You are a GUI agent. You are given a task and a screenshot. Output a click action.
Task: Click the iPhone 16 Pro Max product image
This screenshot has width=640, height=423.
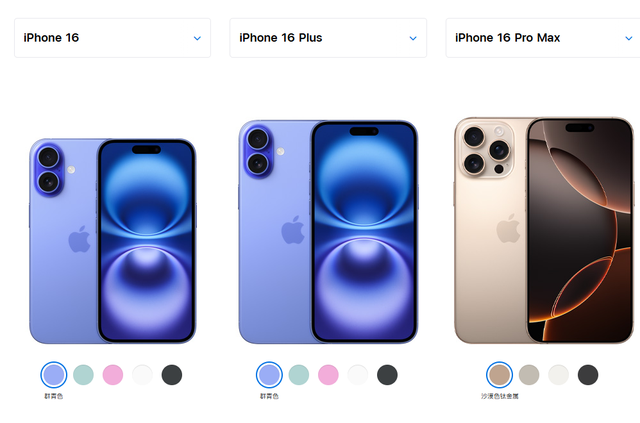[544, 230]
